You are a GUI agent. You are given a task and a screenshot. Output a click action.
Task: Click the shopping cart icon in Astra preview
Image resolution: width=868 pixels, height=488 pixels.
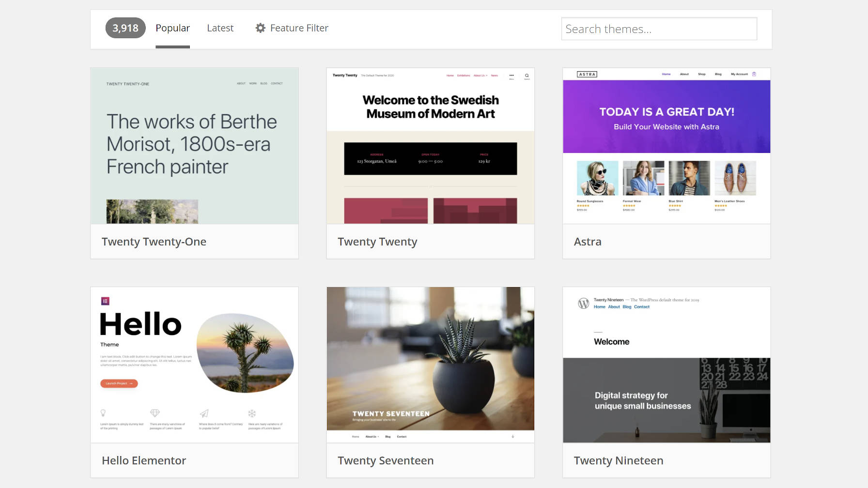[x=754, y=74]
